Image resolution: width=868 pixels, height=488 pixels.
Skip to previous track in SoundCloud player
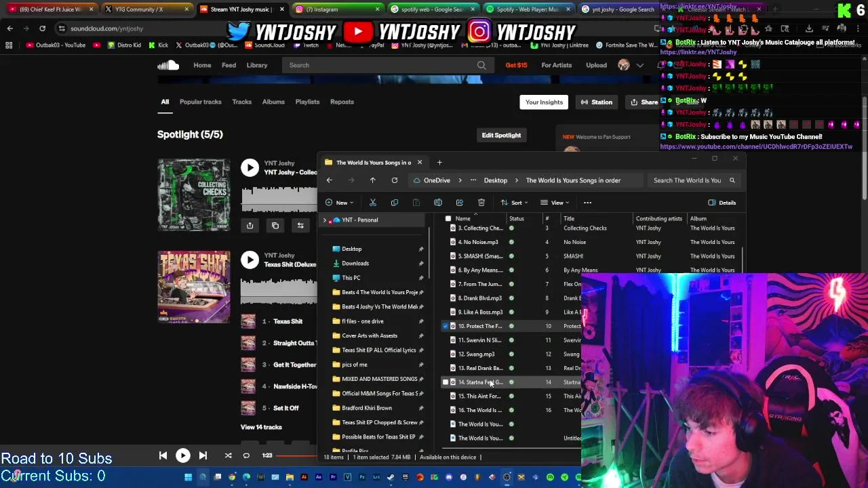tap(163, 456)
